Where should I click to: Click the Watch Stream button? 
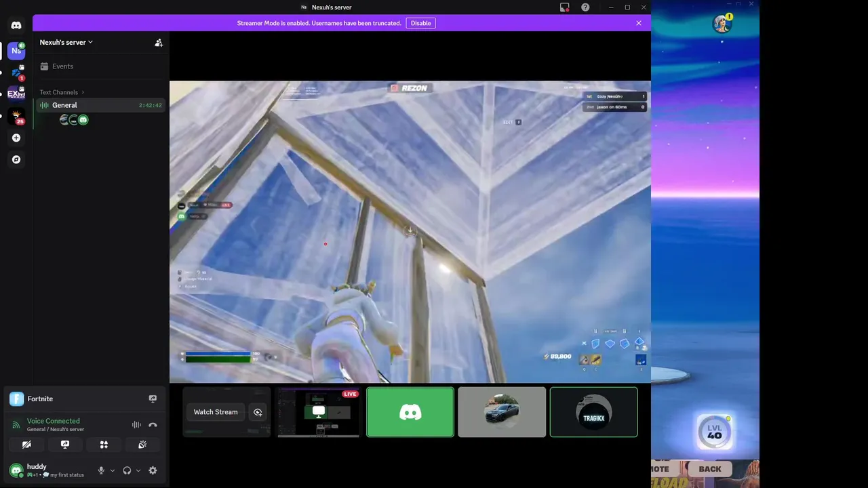point(216,412)
